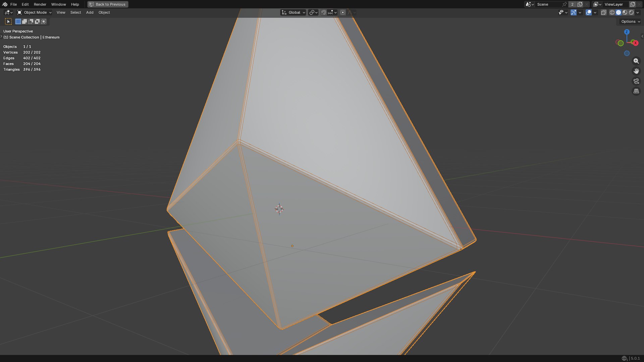Open the snapping options dropdown

[x=332, y=12]
